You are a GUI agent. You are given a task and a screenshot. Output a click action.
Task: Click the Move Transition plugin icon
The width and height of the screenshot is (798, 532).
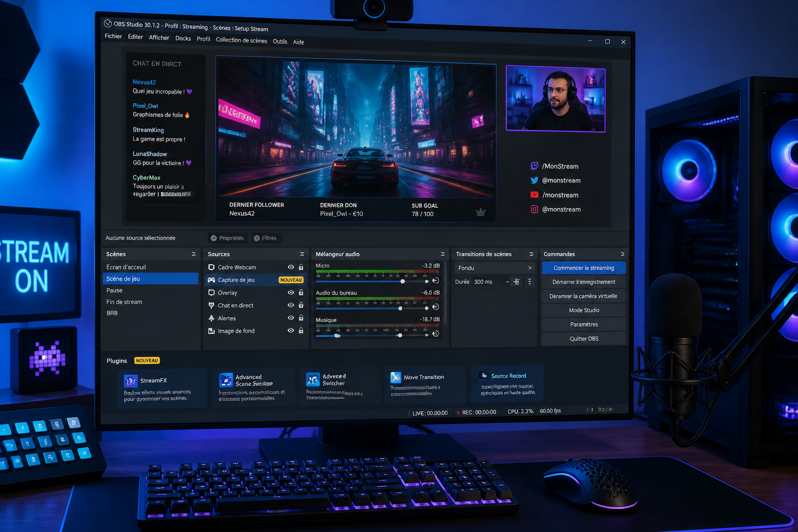tap(396, 377)
